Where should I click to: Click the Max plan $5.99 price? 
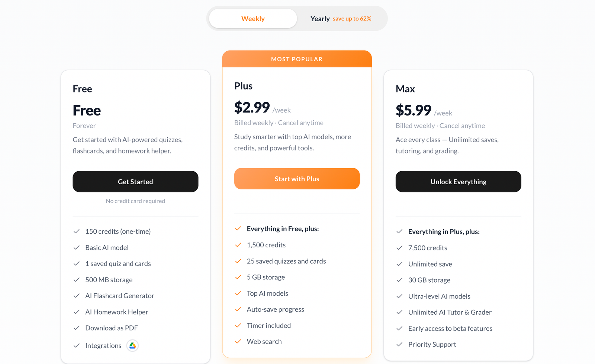(x=413, y=110)
